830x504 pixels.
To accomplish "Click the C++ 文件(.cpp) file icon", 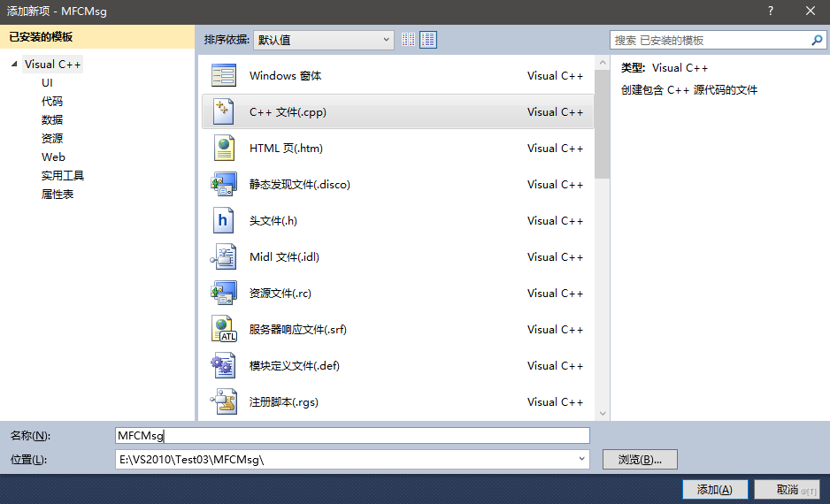I will coord(223,111).
